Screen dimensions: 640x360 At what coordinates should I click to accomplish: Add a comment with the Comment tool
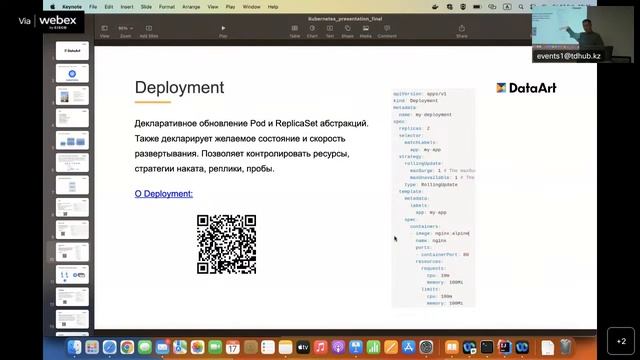click(387, 31)
